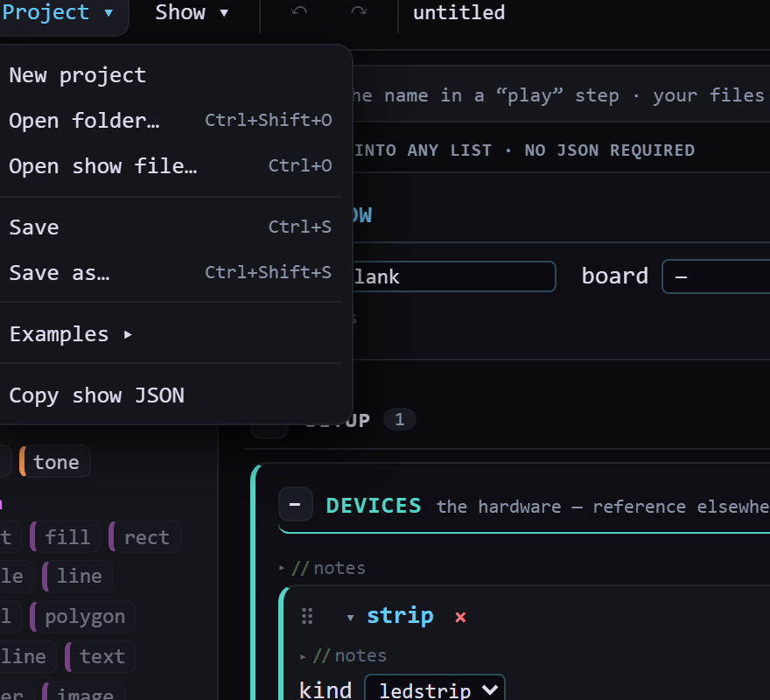Click the undo arrow icon
Image resolution: width=770 pixels, height=700 pixels.
[299, 11]
